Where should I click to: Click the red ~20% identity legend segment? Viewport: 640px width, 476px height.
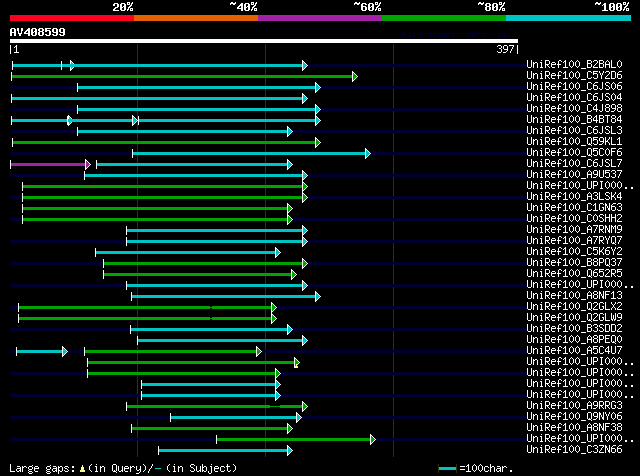coord(72,18)
